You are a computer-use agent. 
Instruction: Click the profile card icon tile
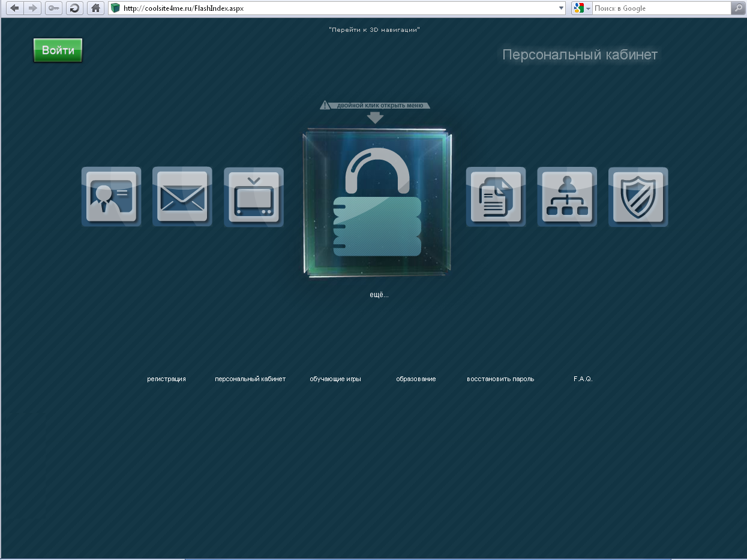112,197
